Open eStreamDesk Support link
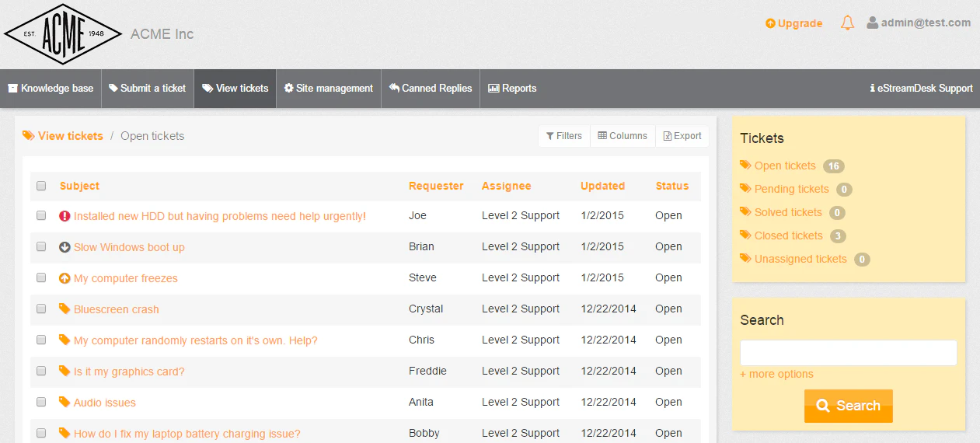980x443 pixels. point(921,89)
